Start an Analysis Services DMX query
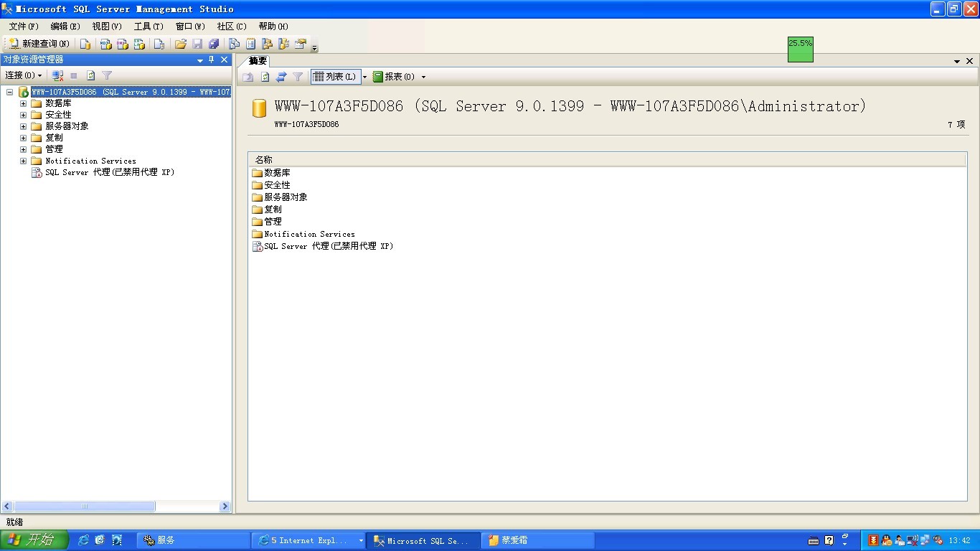Image resolution: width=980 pixels, height=551 pixels. click(x=123, y=44)
